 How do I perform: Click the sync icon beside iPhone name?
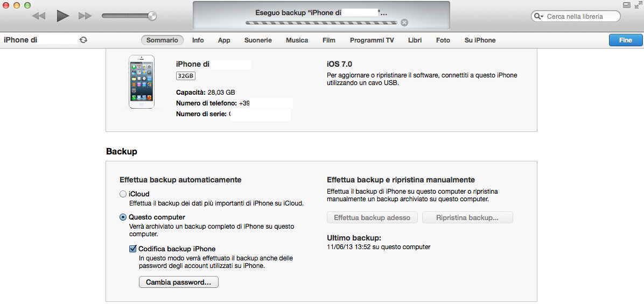[x=83, y=40]
